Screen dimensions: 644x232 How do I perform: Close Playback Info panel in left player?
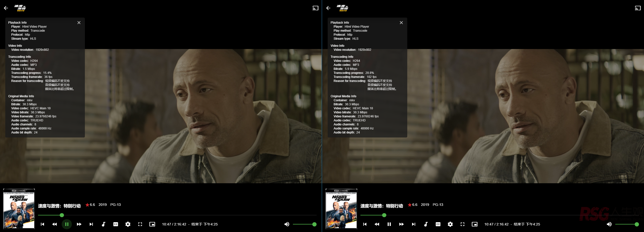(79, 23)
